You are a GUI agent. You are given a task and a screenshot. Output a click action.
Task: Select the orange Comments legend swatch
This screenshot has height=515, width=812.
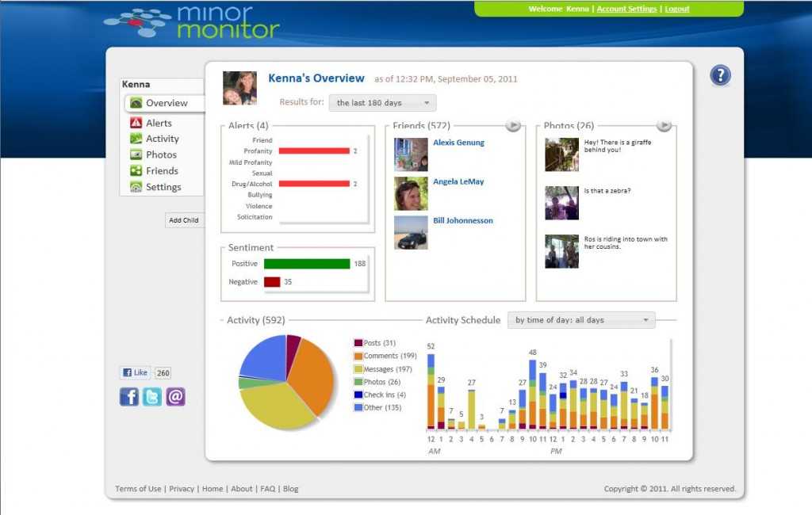click(358, 356)
